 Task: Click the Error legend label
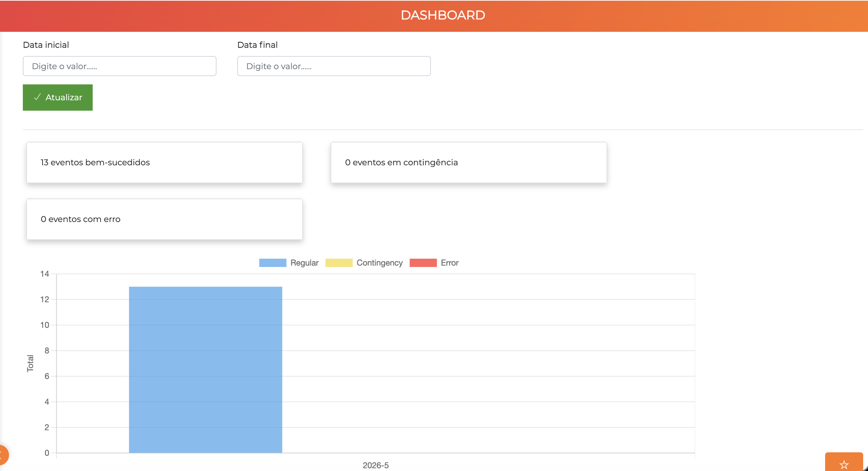(x=450, y=263)
